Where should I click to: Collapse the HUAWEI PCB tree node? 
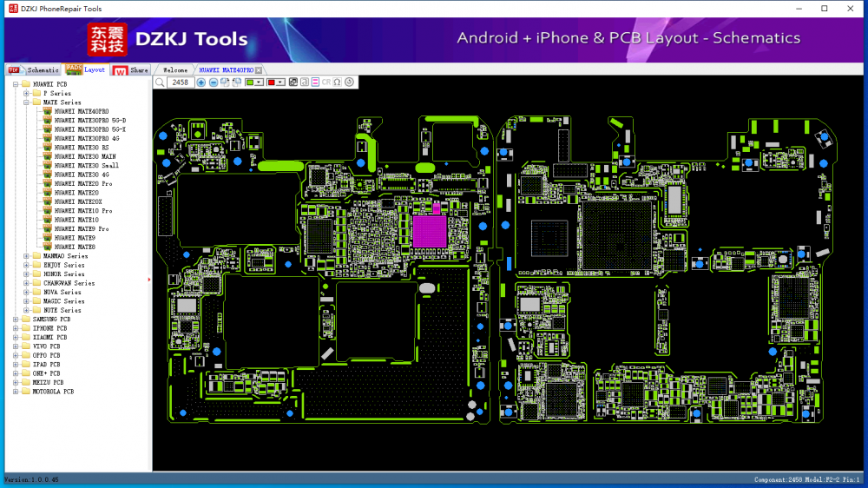click(x=16, y=84)
